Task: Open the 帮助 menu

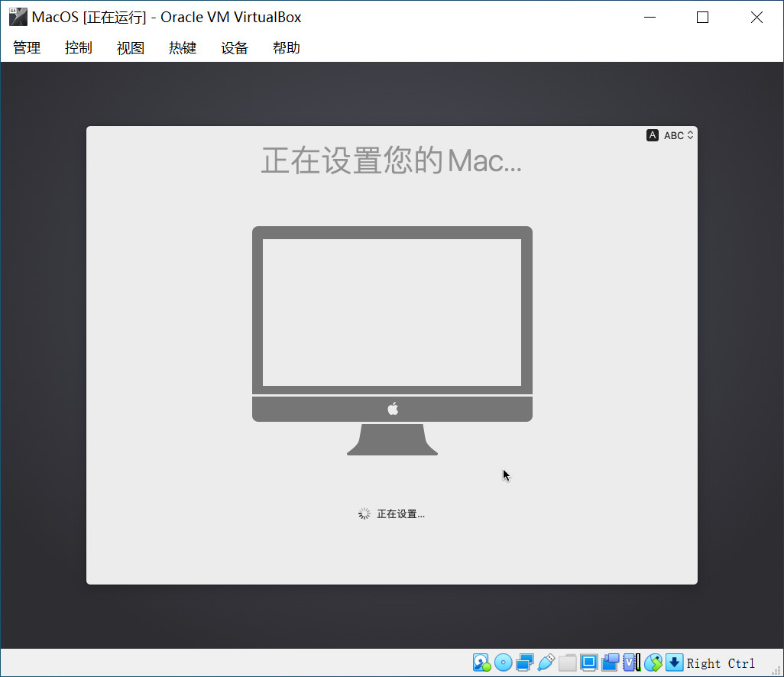Action: [x=287, y=48]
